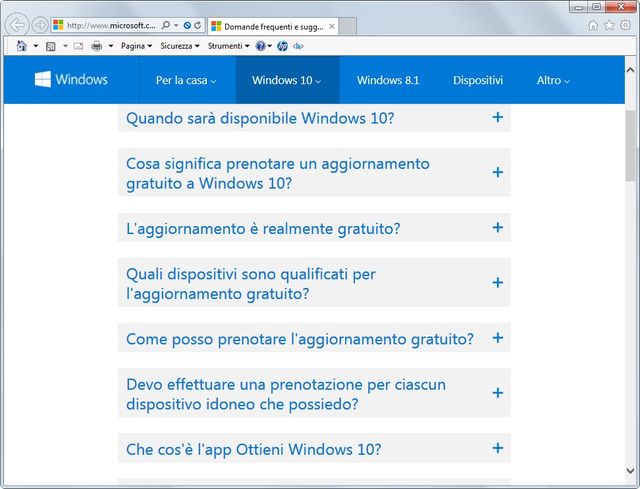The width and height of the screenshot is (640, 489).
Task: Expand Cosa significa prenotare un aggiornamento plus
Action: tap(498, 172)
